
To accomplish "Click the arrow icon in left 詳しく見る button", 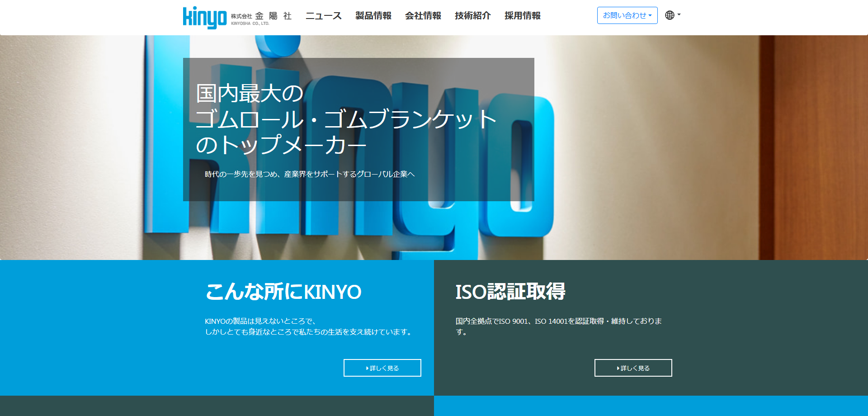I will [x=368, y=369].
